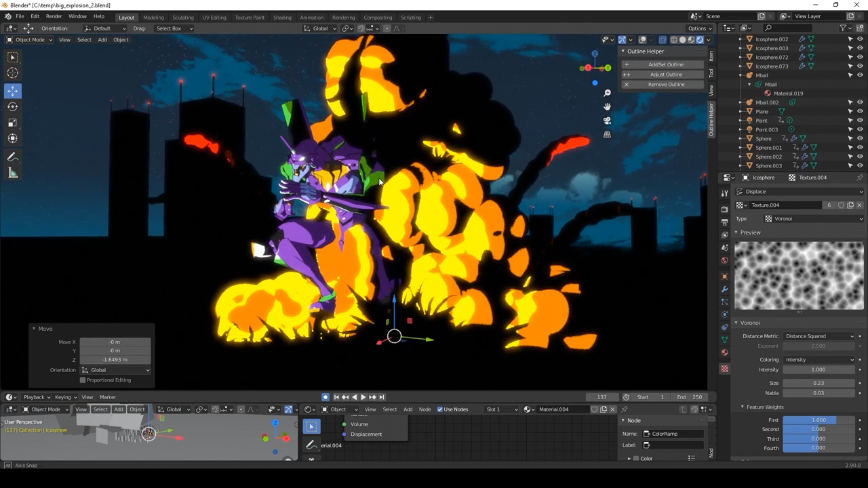868x488 pixels.
Task: Hide Icosphere.073 using its eye icon
Action: [860, 66]
